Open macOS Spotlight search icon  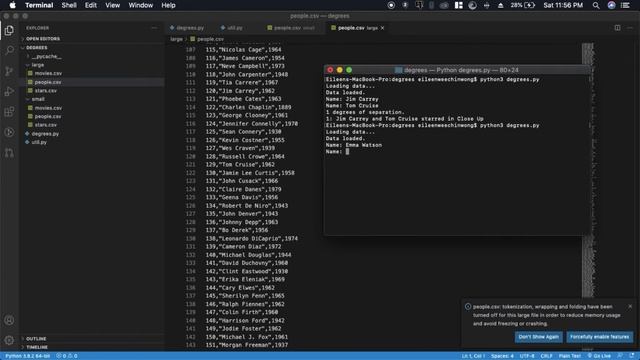pos(596,5)
